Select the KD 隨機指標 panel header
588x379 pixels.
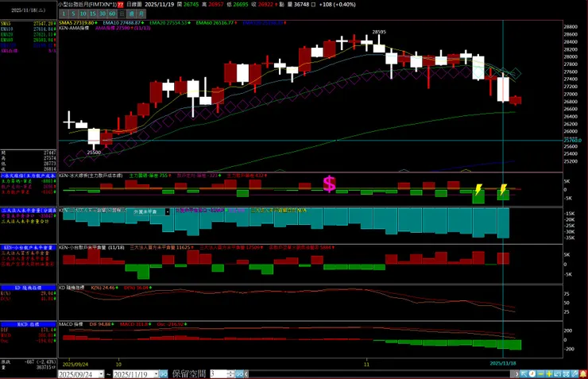tap(29, 288)
